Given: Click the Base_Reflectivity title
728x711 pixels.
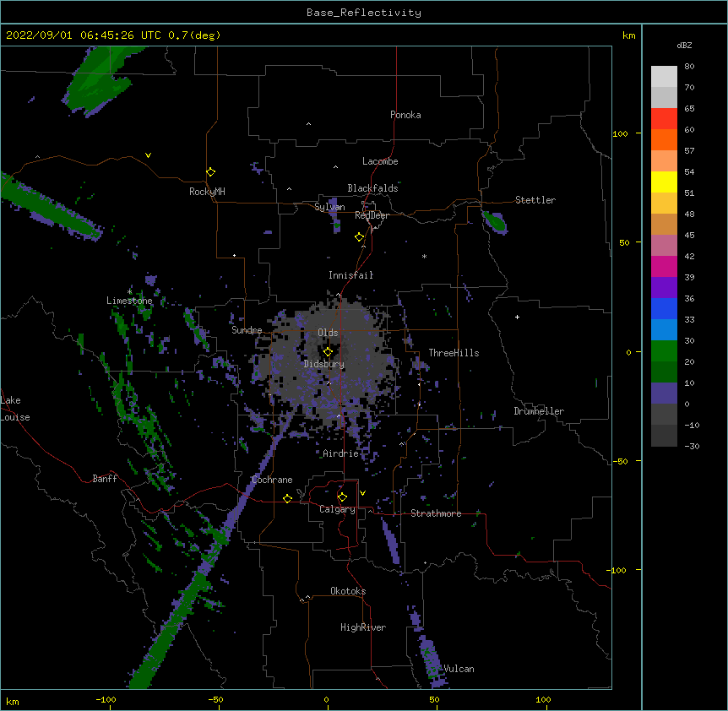Looking at the screenshot, I should [x=364, y=13].
